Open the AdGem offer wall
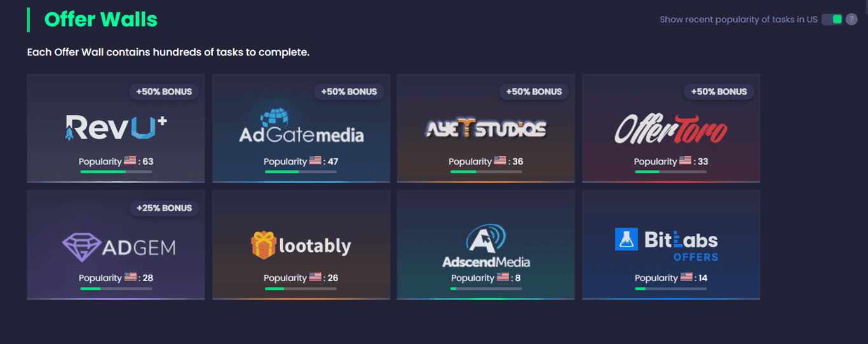This screenshot has width=868, height=344. click(x=116, y=245)
